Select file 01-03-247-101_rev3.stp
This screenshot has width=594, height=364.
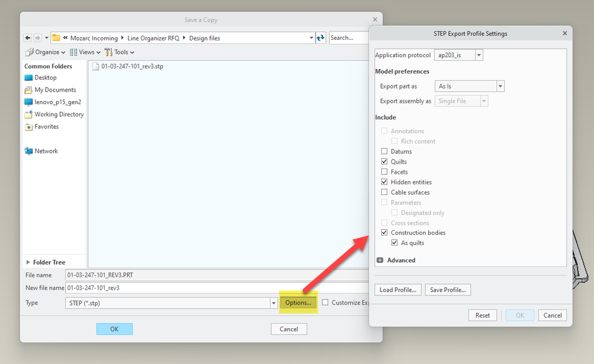pos(128,66)
